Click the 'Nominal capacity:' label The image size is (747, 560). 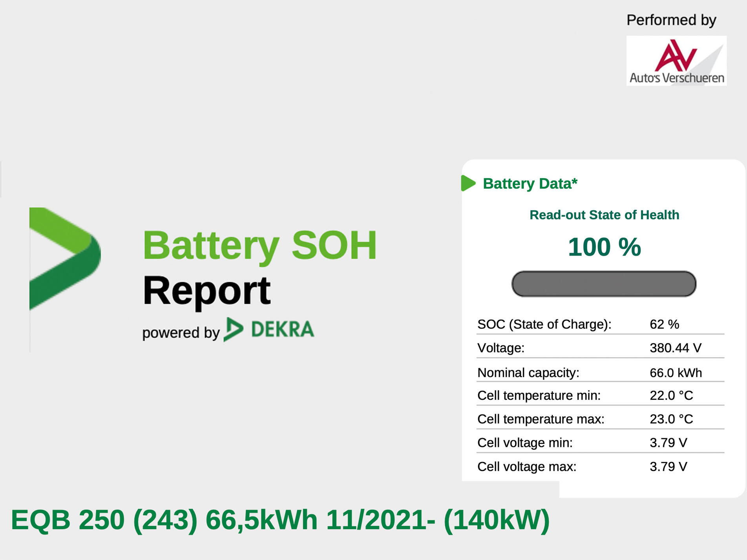click(528, 372)
